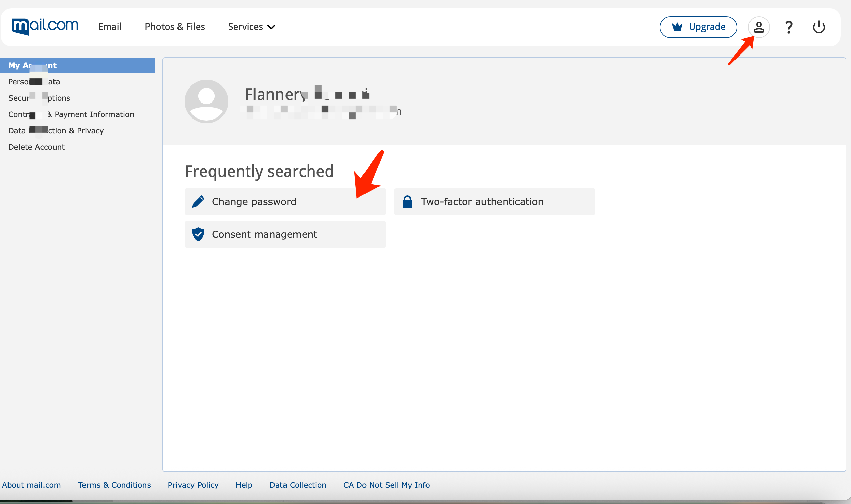Screen dimensions: 851x504
Task: Click the user avatar placeholder image
Action: pos(206,101)
